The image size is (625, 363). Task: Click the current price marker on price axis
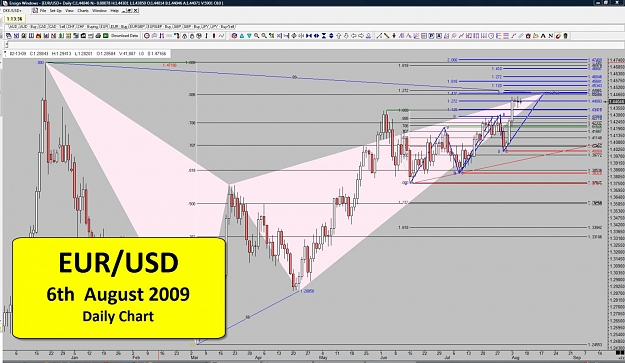coord(616,102)
